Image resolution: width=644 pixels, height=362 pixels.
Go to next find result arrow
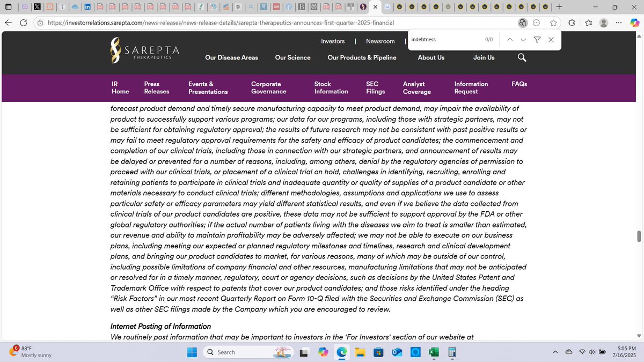pyautogui.click(x=523, y=40)
